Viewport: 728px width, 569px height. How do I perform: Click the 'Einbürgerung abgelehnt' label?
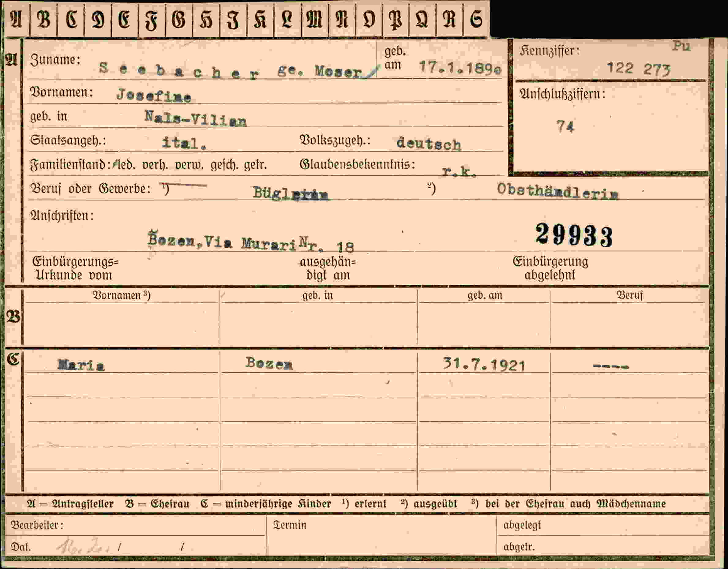[550, 268]
